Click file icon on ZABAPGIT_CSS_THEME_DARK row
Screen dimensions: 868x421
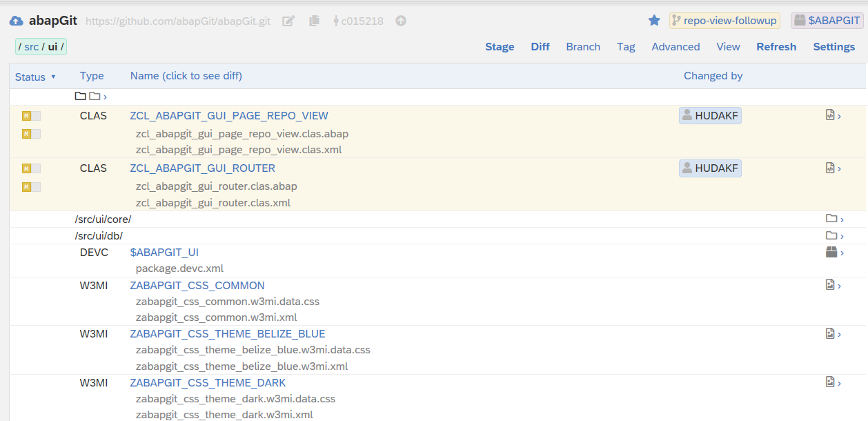(x=830, y=382)
